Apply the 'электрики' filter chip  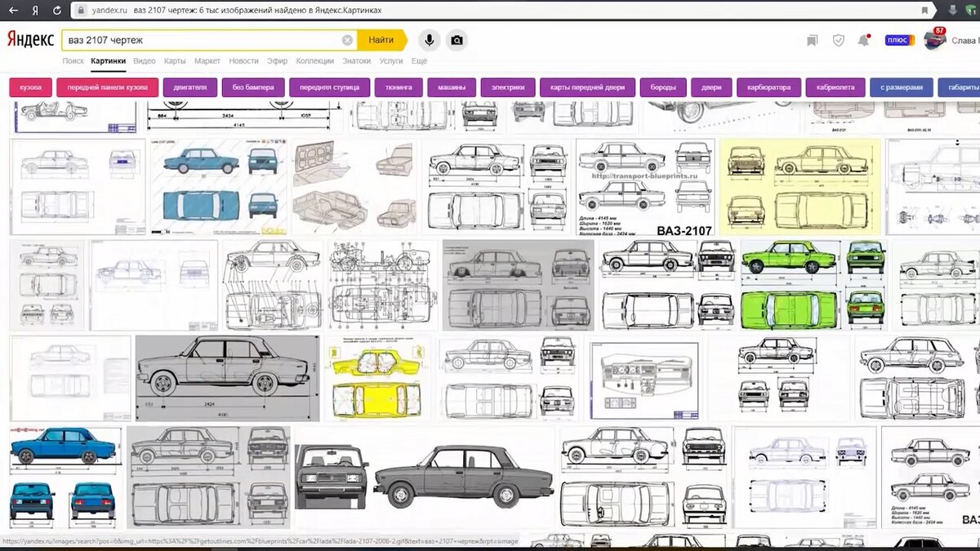pos(508,87)
